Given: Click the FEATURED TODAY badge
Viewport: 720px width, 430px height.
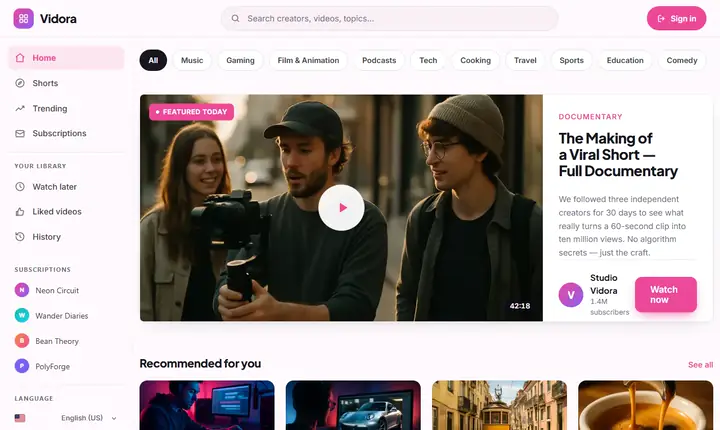Looking at the screenshot, I should click(191, 112).
